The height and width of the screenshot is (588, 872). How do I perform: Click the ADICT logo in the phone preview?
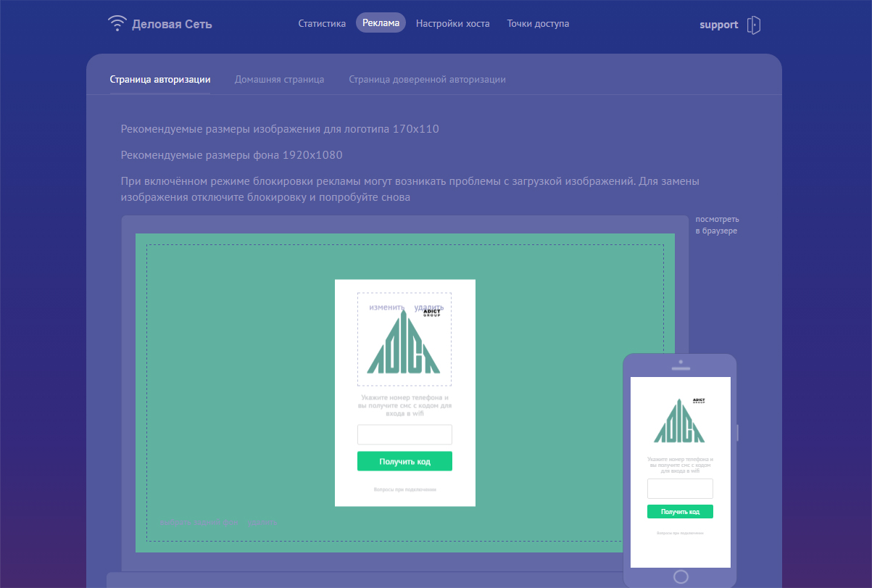679,421
